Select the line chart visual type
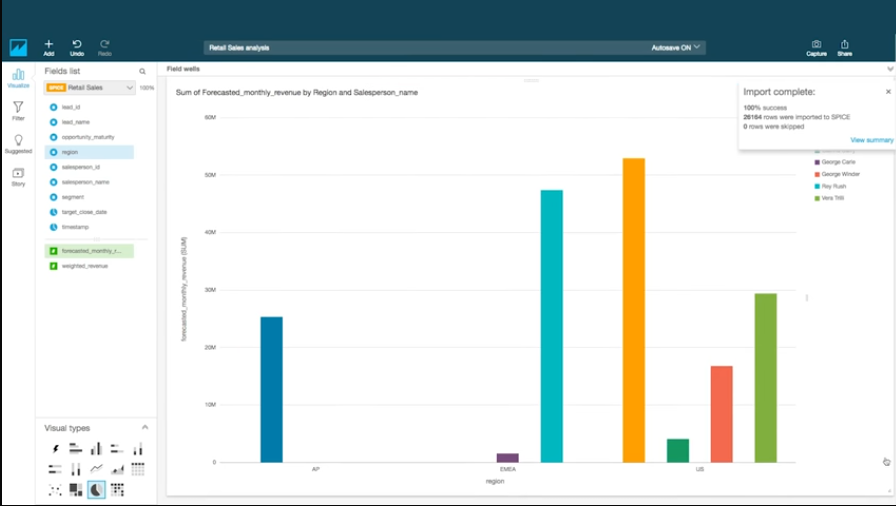896x506 pixels. [96, 468]
